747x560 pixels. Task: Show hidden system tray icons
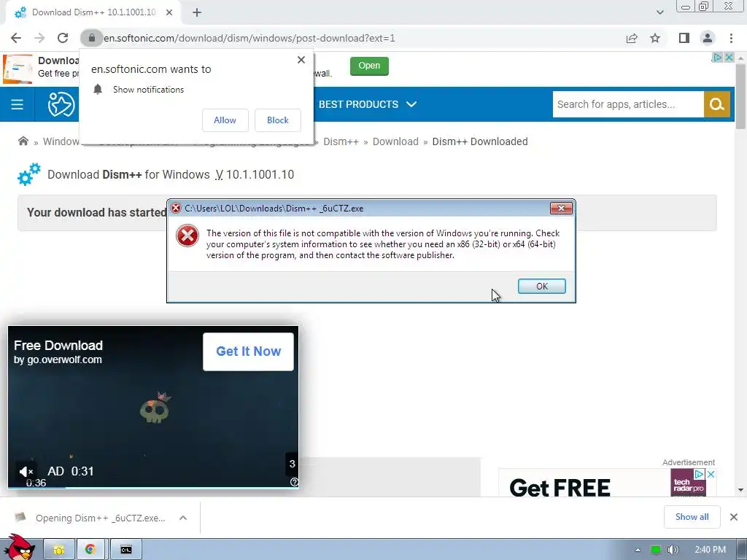click(x=638, y=550)
